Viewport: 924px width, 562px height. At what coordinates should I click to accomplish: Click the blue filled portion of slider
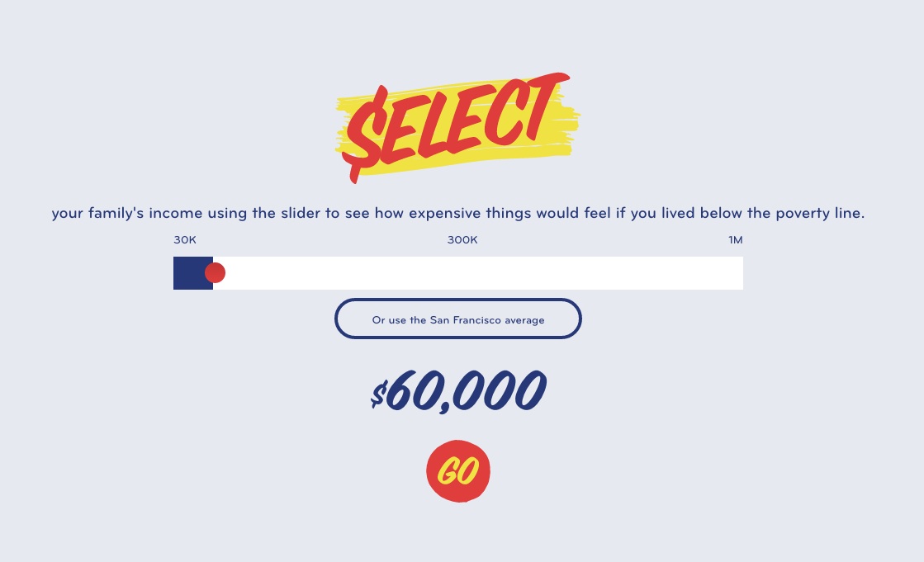click(x=188, y=273)
